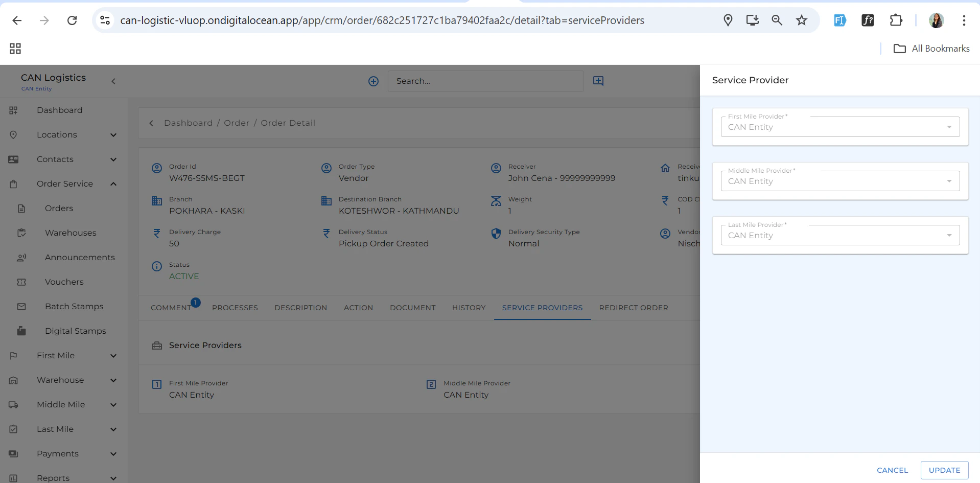Switch to the Processes tab
This screenshot has width=980, height=483.
point(235,308)
